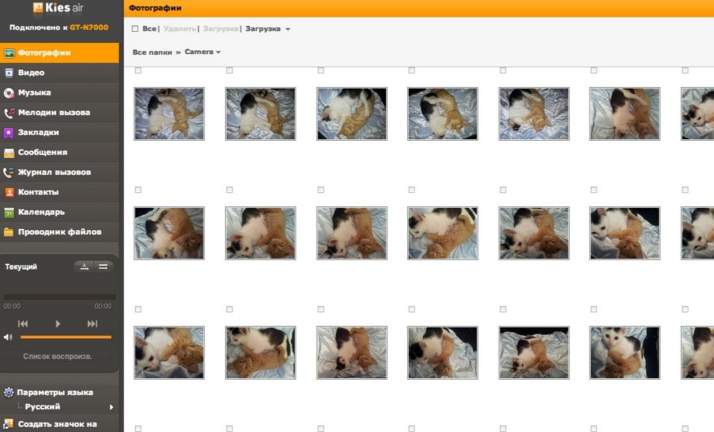The height and width of the screenshot is (432, 714).
Task: Open the Музыка disc icon
Action: pos(9,93)
